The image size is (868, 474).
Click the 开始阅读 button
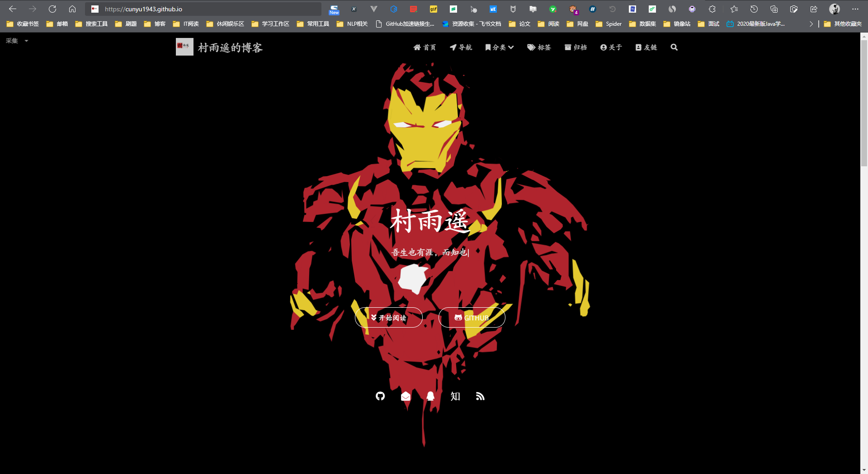point(389,318)
